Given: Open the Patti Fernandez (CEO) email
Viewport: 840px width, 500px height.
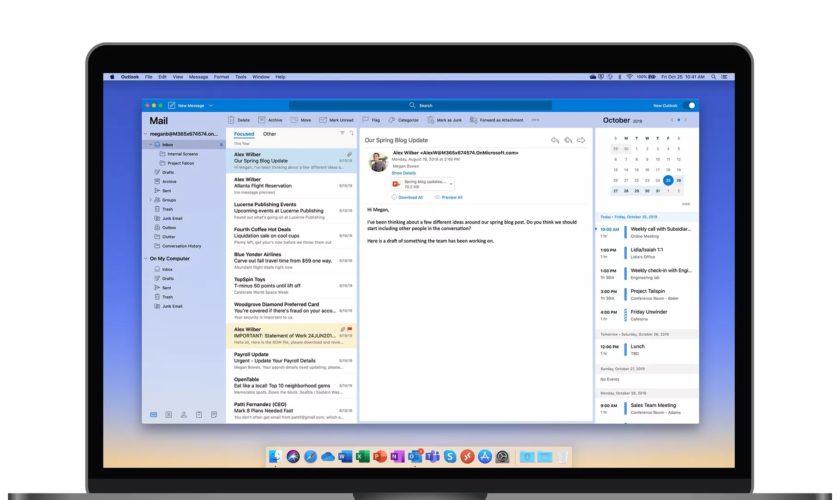Looking at the screenshot, I should [292, 411].
